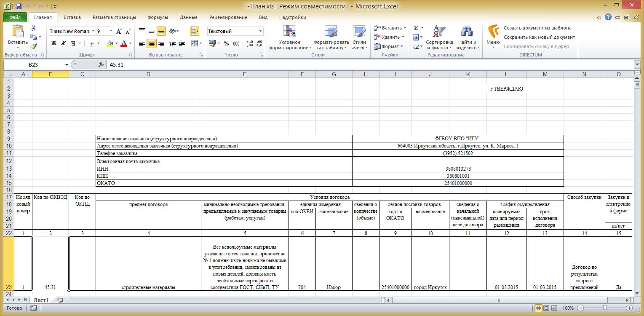Open the Times New Roman font dropdown

[x=94, y=31]
